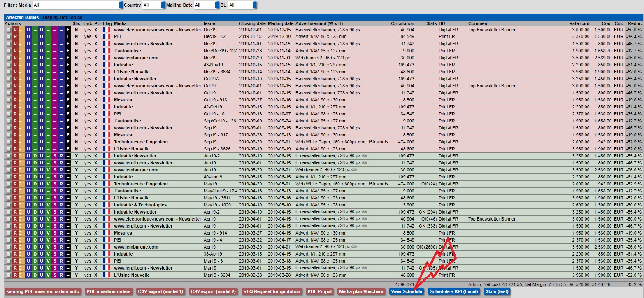Screen dimensions: 644x298
Task: Tick the checkbox for Dec19 electronique-news row
Action: (x=9, y=30)
